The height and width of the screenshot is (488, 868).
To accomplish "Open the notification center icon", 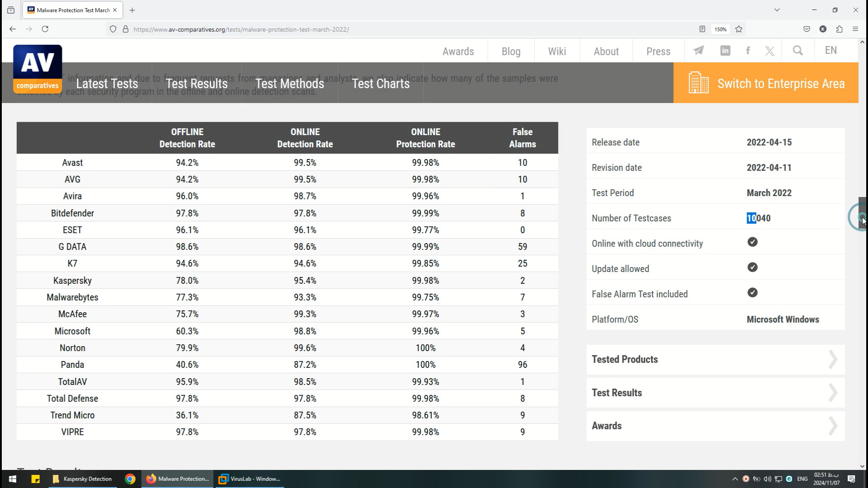I will pos(851,479).
